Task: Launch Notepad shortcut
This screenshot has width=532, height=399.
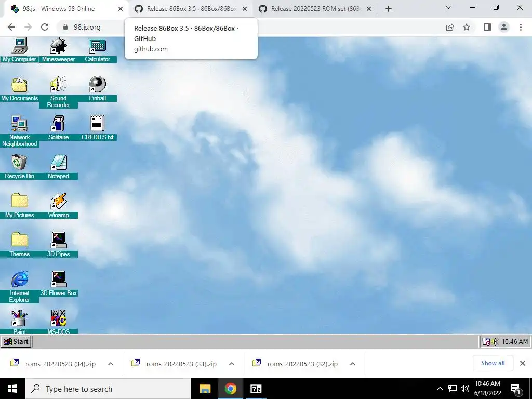Action: [x=58, y=167]
